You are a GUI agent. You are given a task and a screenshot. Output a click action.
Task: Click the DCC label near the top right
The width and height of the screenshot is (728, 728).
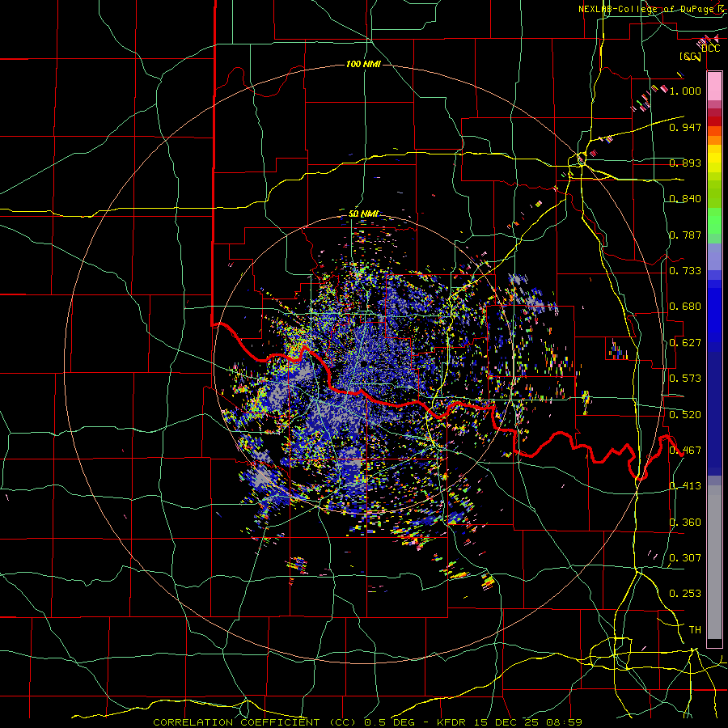point(710,49)
